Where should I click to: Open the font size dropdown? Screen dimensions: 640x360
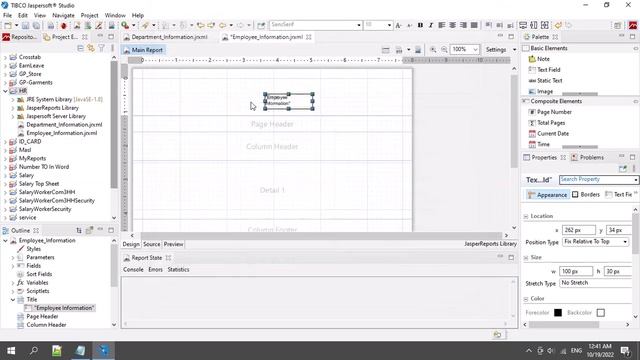click(389, 25)
